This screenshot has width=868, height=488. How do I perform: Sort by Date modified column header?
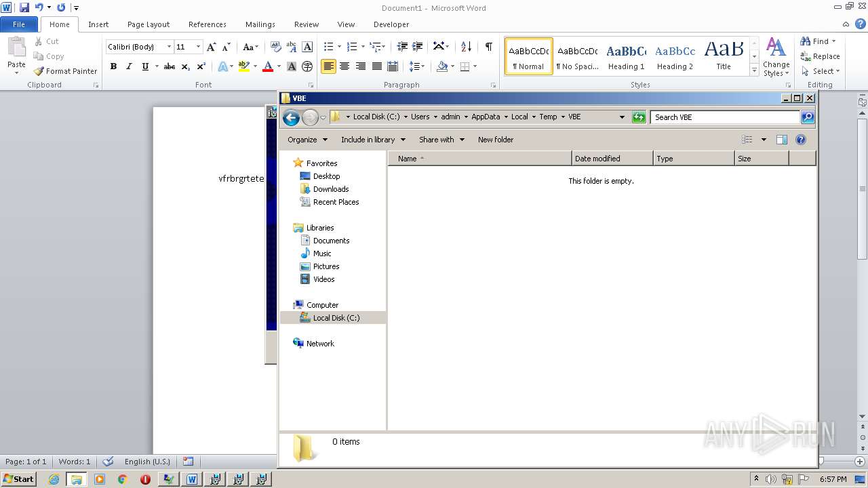pos(612,159)
